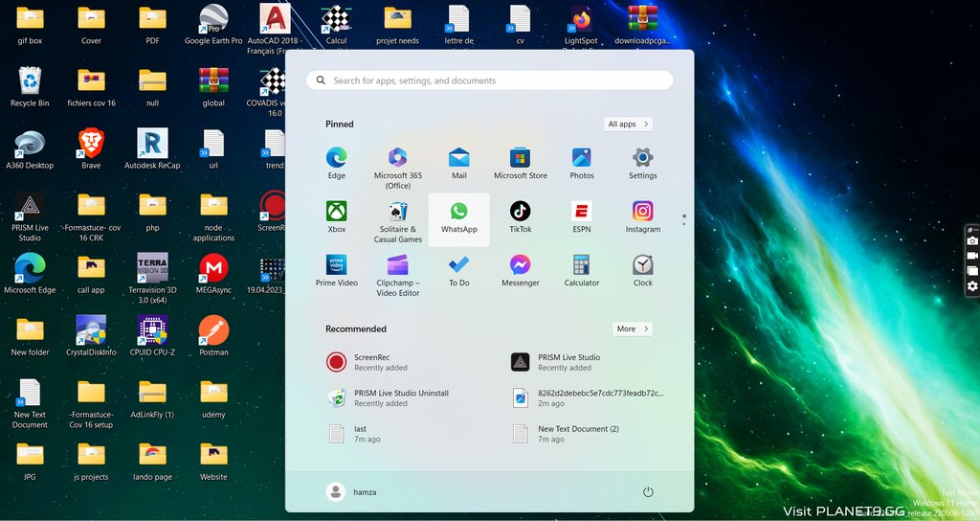
Task: Select the MEGAsync desktop icon
Action: pos(213,273)
